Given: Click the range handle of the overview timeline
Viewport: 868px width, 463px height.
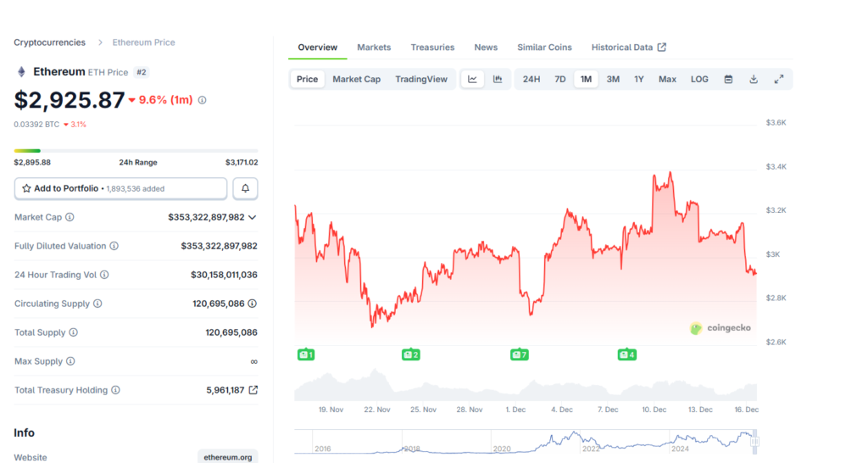Looking at the screenshot, I should pos(754,442).
